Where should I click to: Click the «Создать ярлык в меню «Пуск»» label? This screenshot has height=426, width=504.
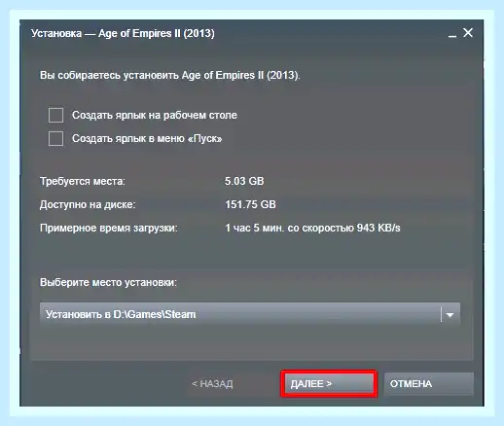point(147,139)
